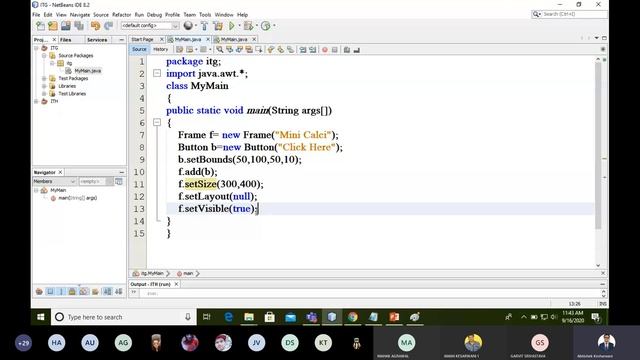The height and width of the screenshot is (360, 640).
Task: Open the Navigator Members dropdown
Action: click(55, 181)
